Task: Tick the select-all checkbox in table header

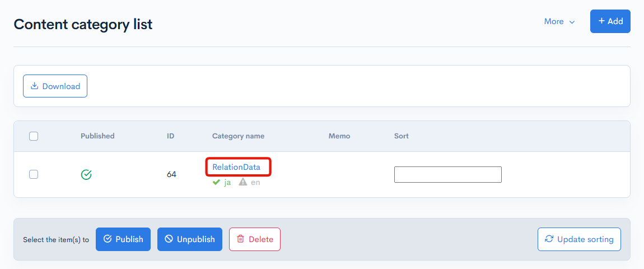Action: point(34,136)
